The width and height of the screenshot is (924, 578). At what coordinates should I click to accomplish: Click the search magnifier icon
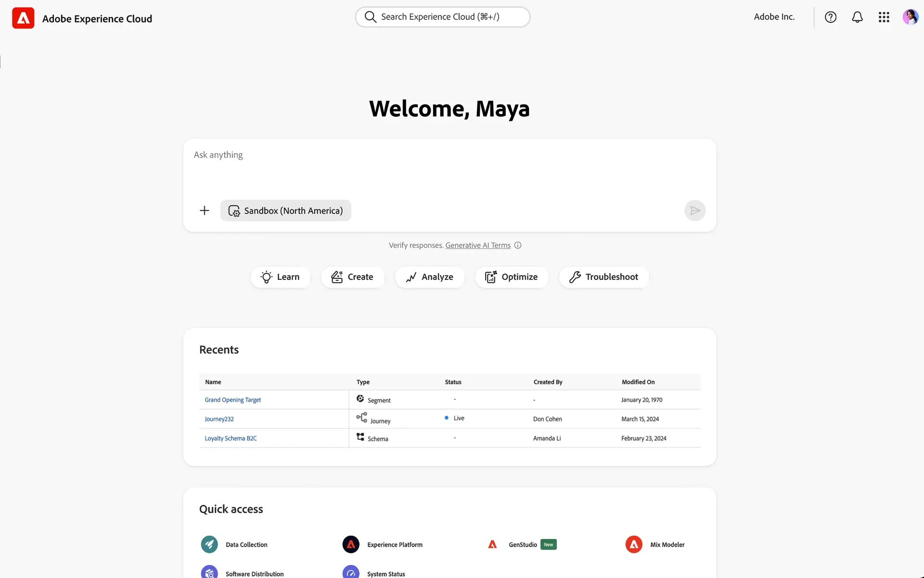(x=370, y=17)
